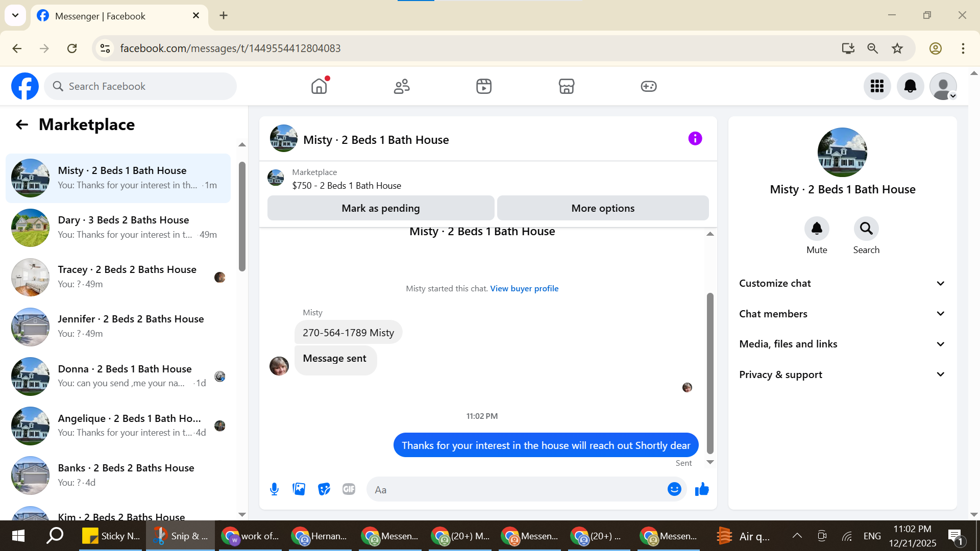
Task: Open the Tracey 2 Beds 2 Baths chat
Action: [118, 277]
